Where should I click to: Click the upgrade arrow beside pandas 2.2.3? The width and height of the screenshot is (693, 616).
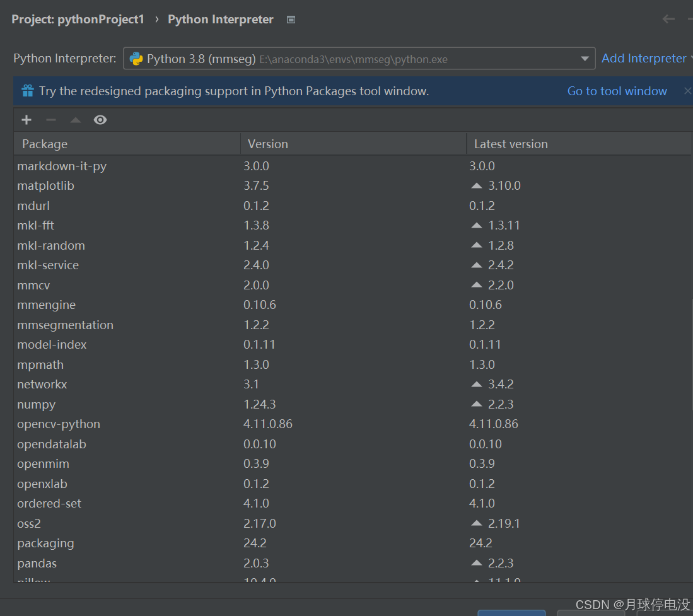tap(477, 563)
